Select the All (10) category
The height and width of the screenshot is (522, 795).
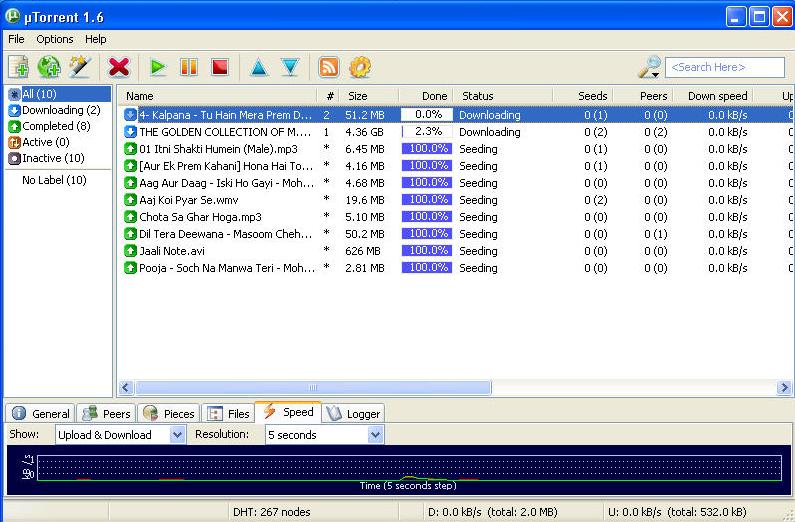(x=59, y=94)
